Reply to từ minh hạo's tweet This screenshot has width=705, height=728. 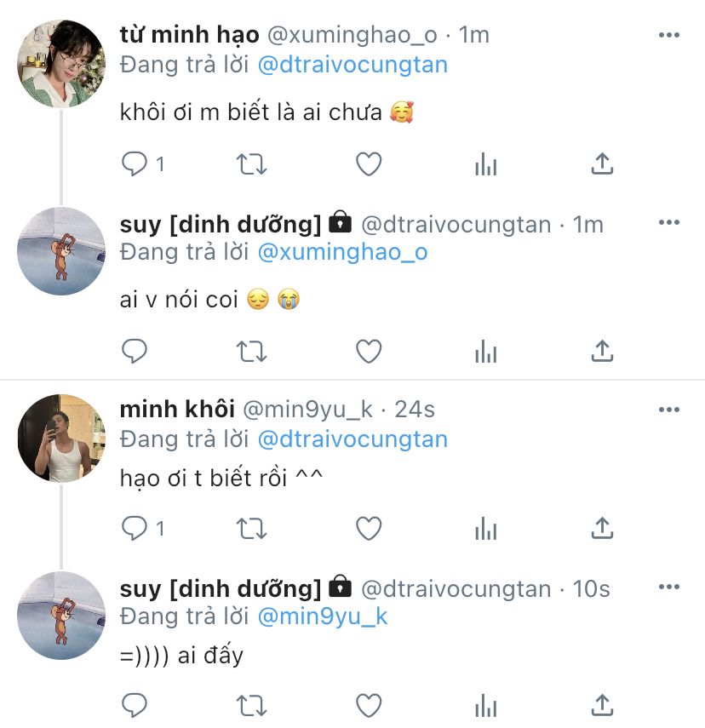[135, 163]
